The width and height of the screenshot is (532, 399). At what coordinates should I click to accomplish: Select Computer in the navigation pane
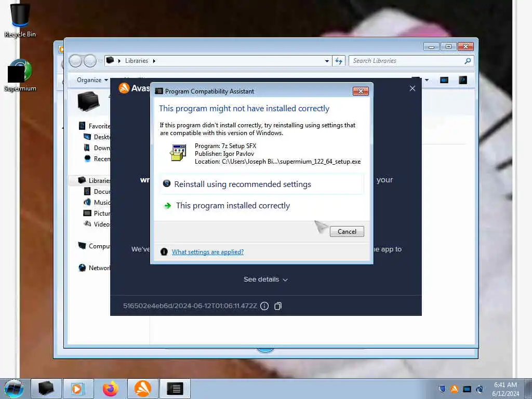(x=95, y=246)
